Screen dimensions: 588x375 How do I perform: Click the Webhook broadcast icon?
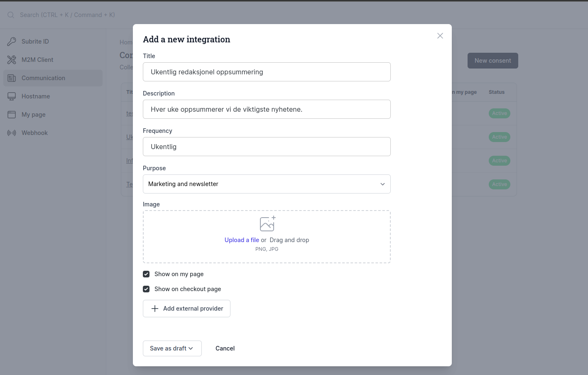point(12,133)
